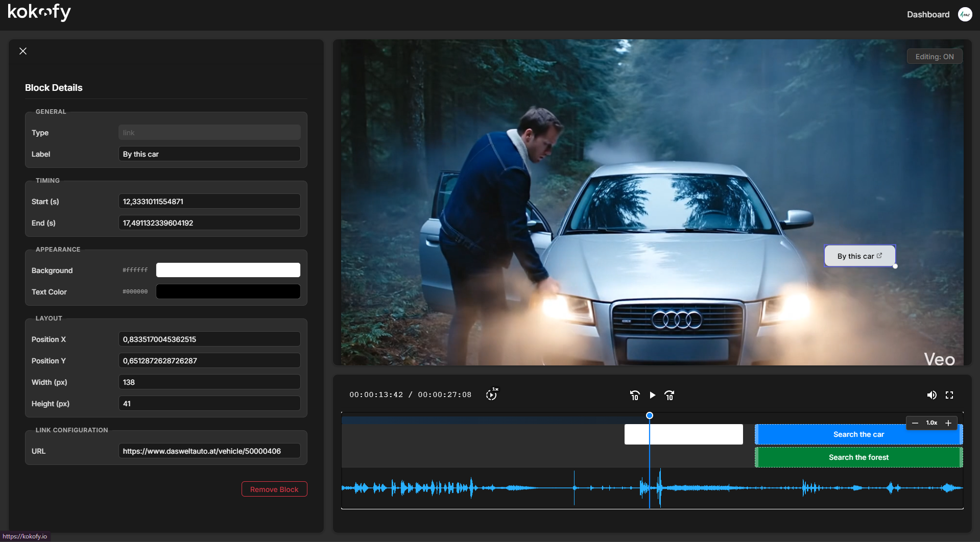This screenshot has height=542, width=980.
Task: Zoom in the timeline
Action: (948, 423)
